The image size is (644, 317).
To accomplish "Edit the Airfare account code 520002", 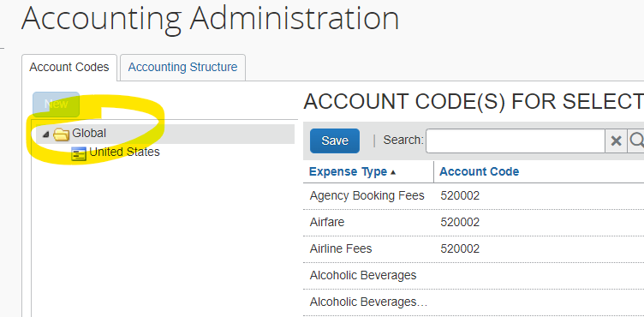I will pyautogui.click(x=460, y=223).
